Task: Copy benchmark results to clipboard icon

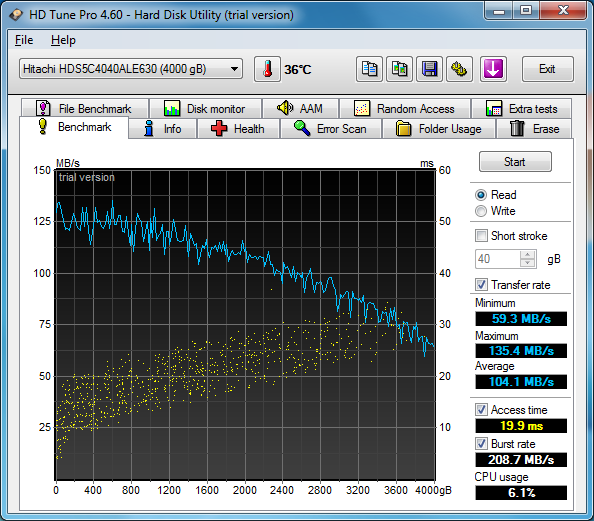Action: click(x=369, y=69)
